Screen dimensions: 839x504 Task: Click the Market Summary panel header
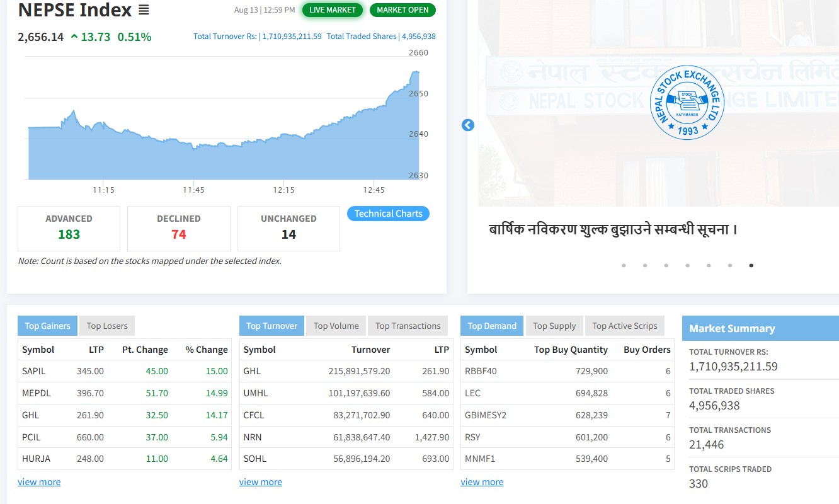click(760, 328)
